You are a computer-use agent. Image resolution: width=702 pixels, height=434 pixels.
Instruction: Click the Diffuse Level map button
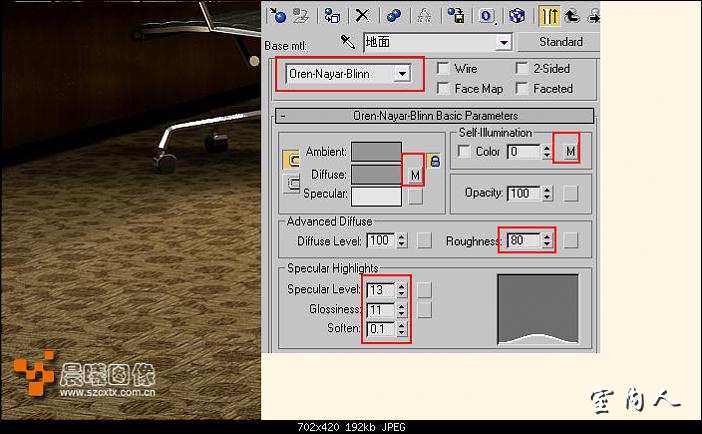[x=424, y=241]
